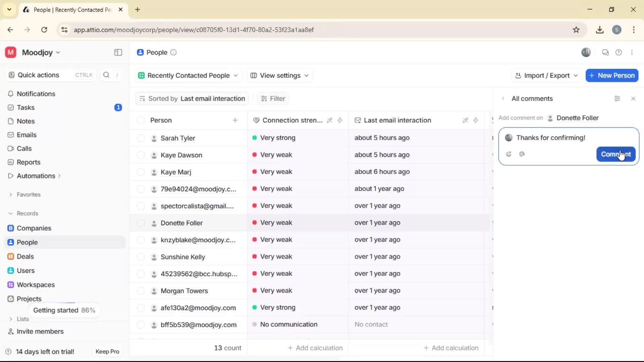Expand the View settings dropdown
The width and height of the screenshot is (644, 362).
279,75
